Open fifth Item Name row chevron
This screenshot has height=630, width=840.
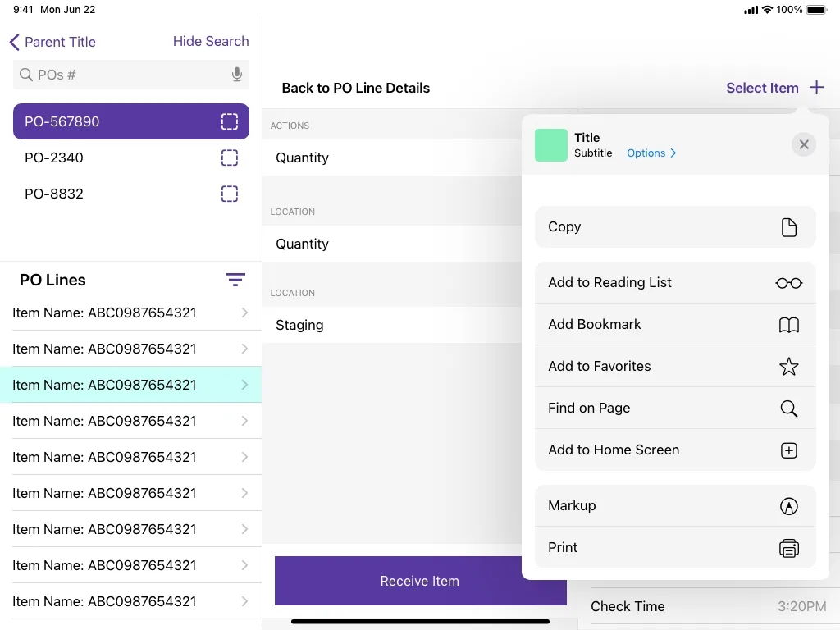[x=244, y=457]
